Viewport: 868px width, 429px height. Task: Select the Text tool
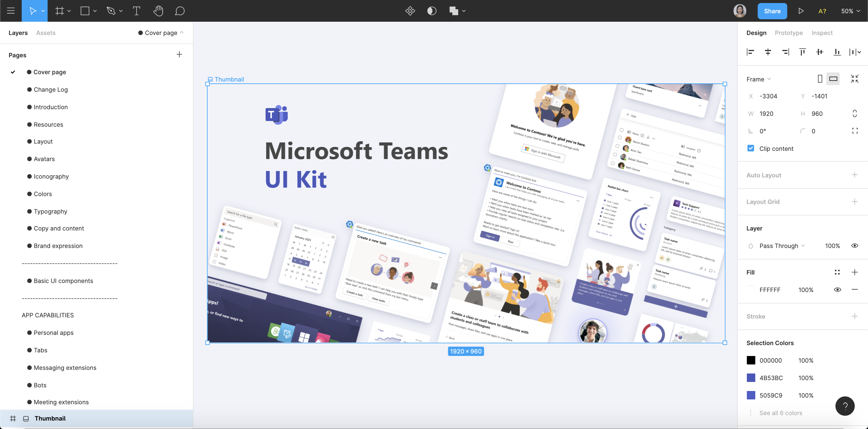coord(137,11)
